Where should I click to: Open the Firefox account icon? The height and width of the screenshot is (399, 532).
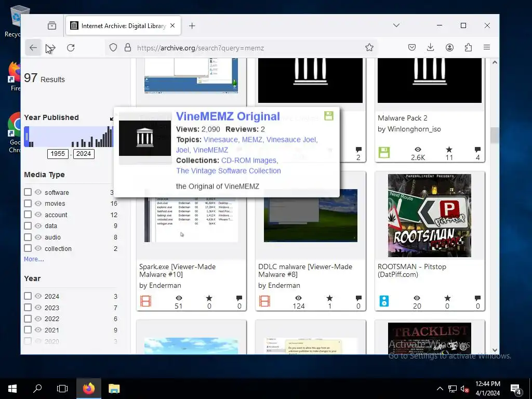449,47
